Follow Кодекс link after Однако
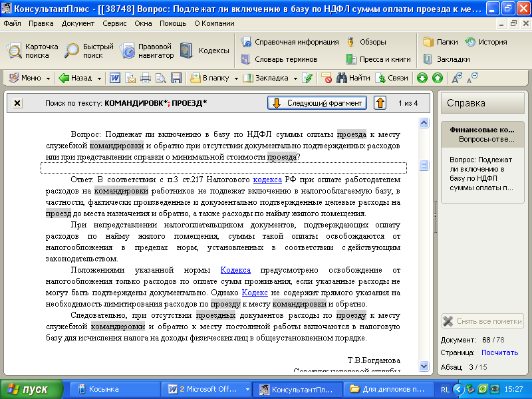Screen dimensions: 532x399 pyautogui.click(x=255, y=293)
